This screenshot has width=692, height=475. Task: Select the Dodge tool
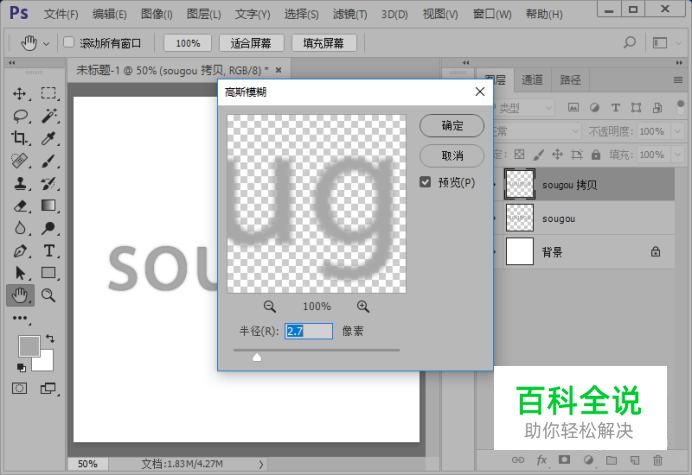pos(49,228)
